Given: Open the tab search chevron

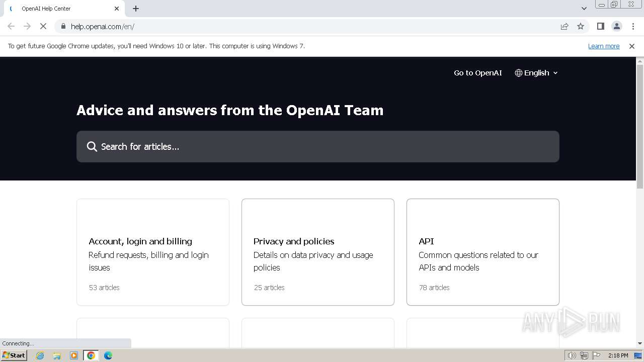Looking at the screenshot, I should [x=584, y=9].
